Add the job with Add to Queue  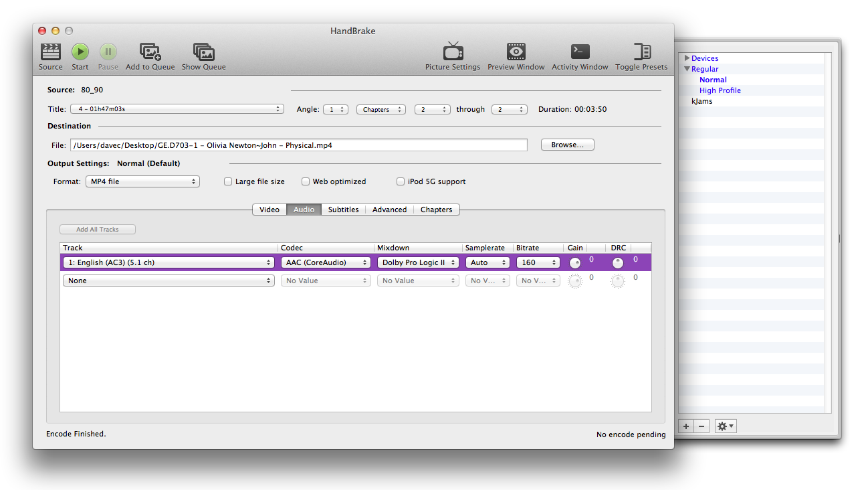coord(150,52)
